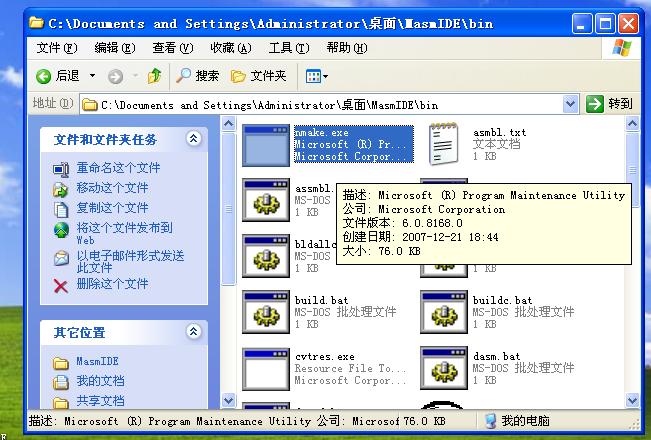
Task: Click the buildc.bat file name
Action: [502, 300]
